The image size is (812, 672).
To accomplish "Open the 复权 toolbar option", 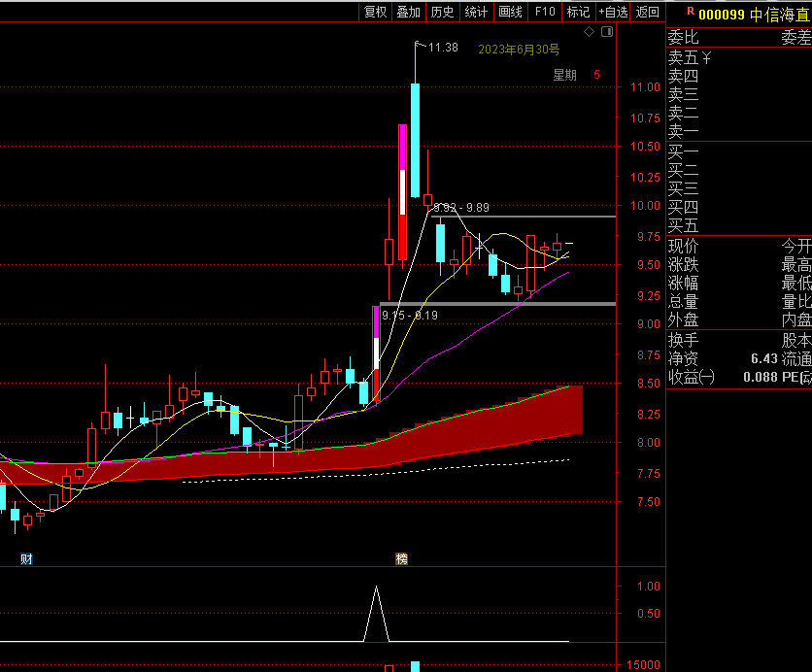I will pos(376,12).
